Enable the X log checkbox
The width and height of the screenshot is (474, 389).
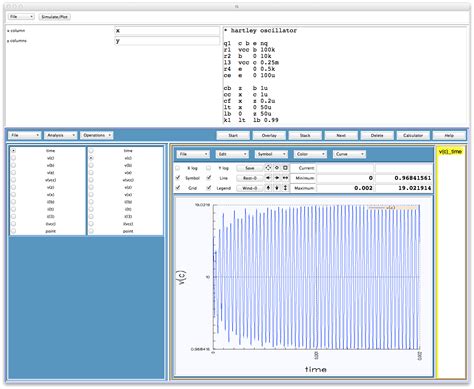coord(178,168)
